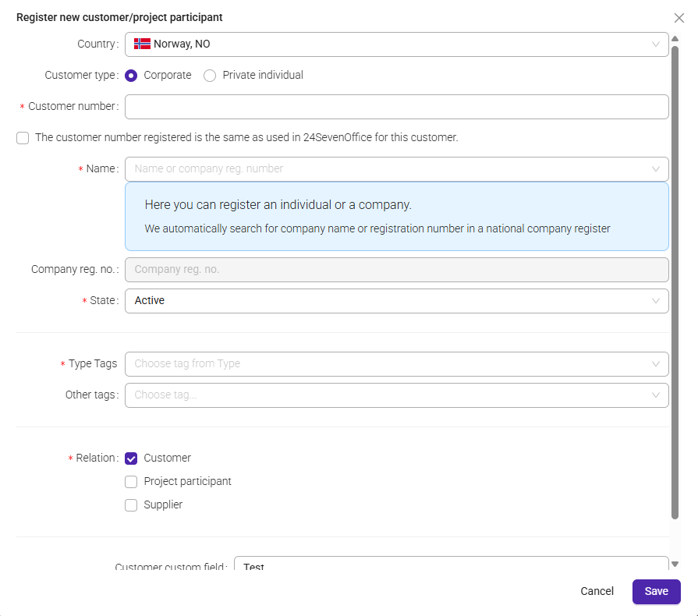Check the Project participant relation checkbox

pos(131,482)
